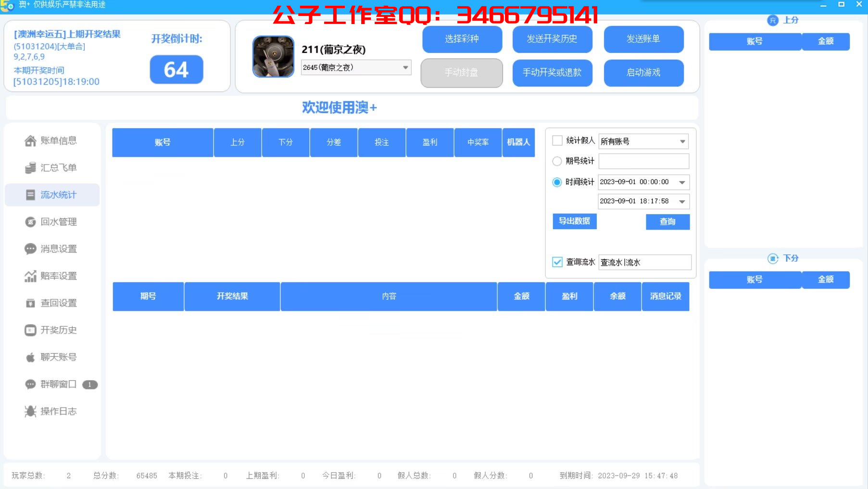Click the 64 countdown display

click(176, 70)
